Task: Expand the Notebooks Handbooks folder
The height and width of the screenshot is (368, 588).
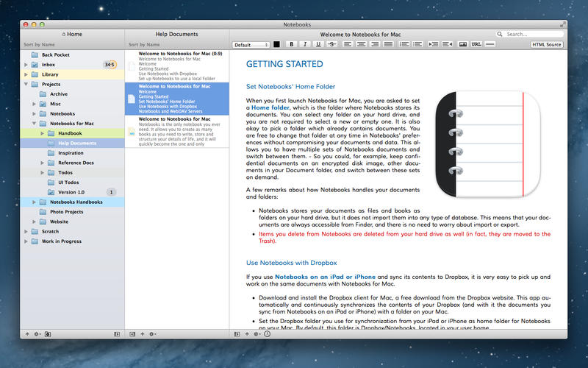Action: pos(34,202)
